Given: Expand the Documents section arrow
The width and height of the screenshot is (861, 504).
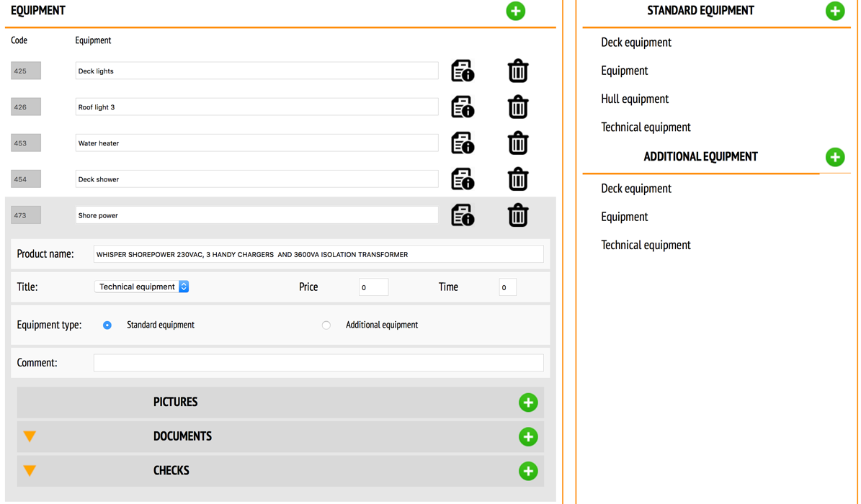Looking at the screenshot, I should 30,436.
